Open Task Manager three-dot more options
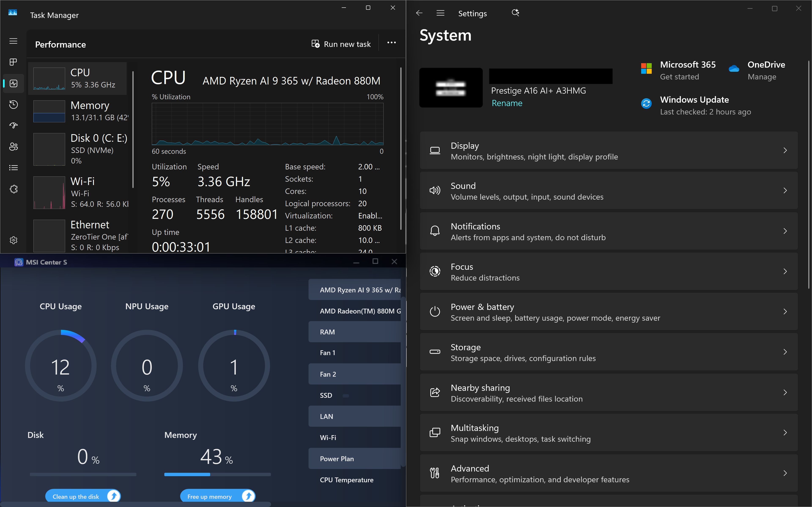Image resolution: width=812 pixels, height=507 pixels. coord(391,43)
